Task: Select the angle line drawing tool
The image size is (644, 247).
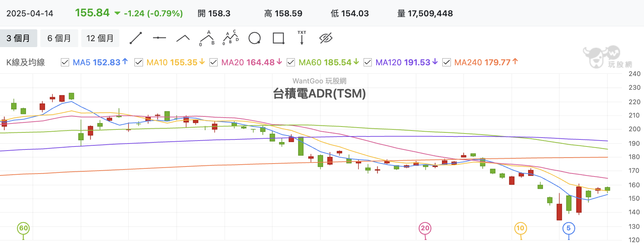Action: pos(183,38)
